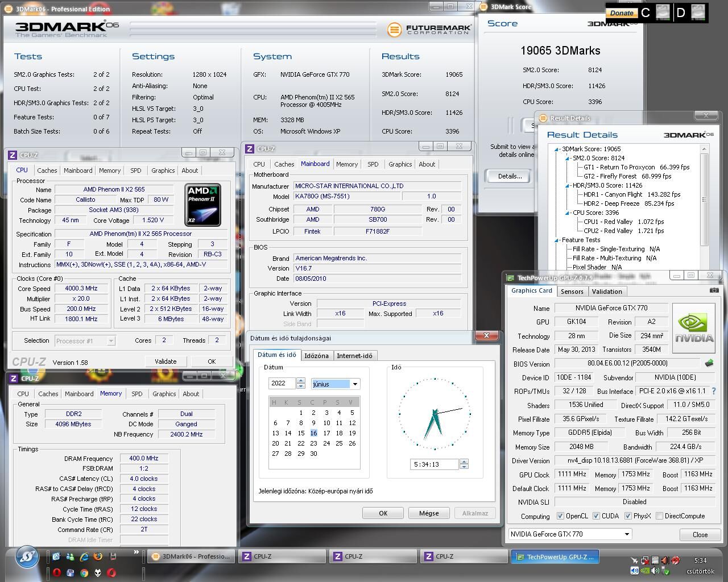Launch Internet Explorer from quick launch
728x582 pixels.
click(x=84, y=557)
